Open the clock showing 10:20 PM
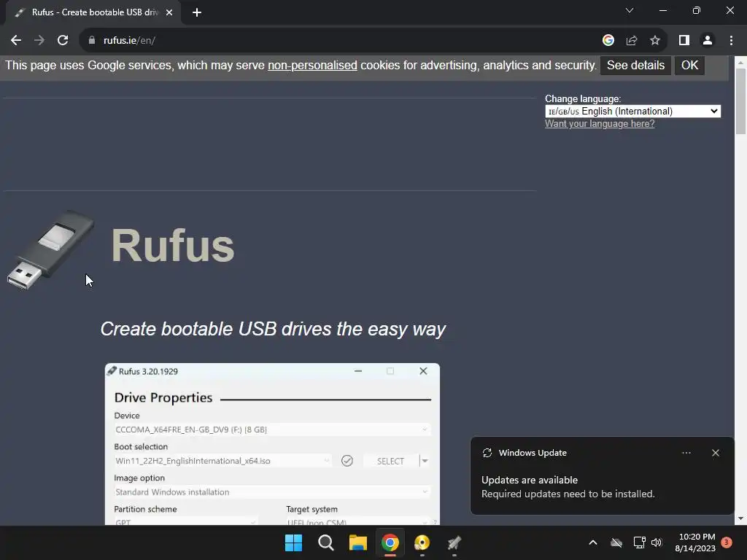This screenshot has height=560, width=747. (695, 542)
